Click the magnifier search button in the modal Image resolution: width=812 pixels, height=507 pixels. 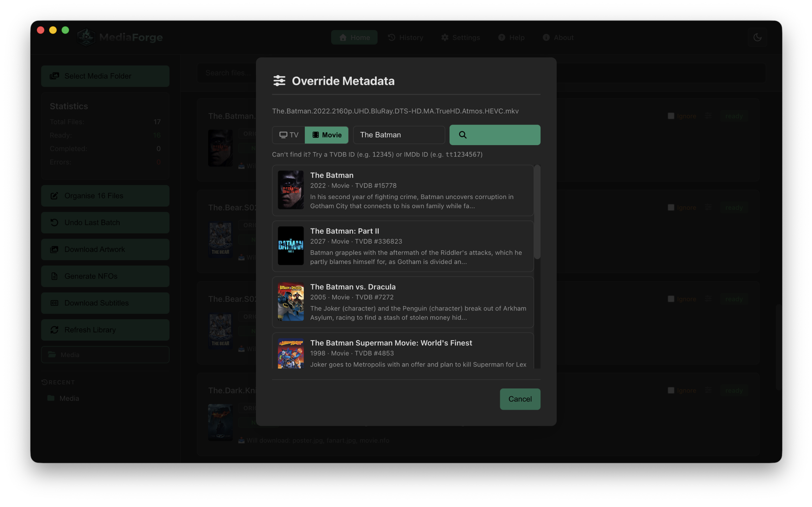pos(494,135)
